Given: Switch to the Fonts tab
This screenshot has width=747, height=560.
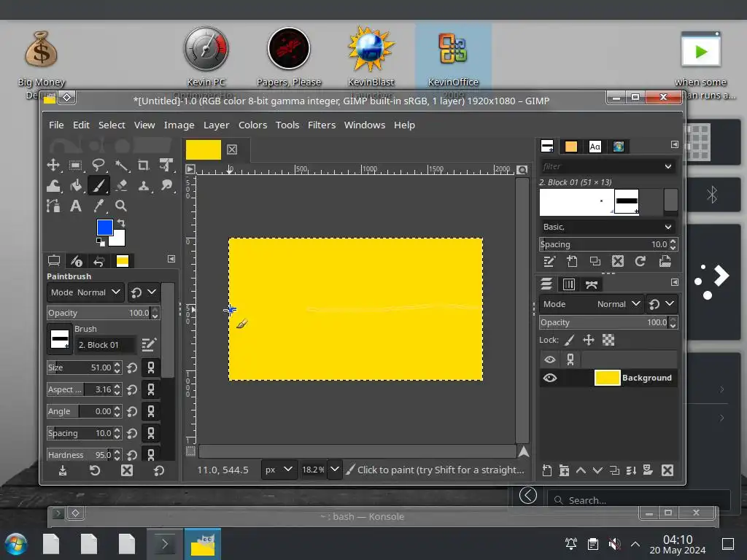Looking at the screenshot, I should coord(595,147).
